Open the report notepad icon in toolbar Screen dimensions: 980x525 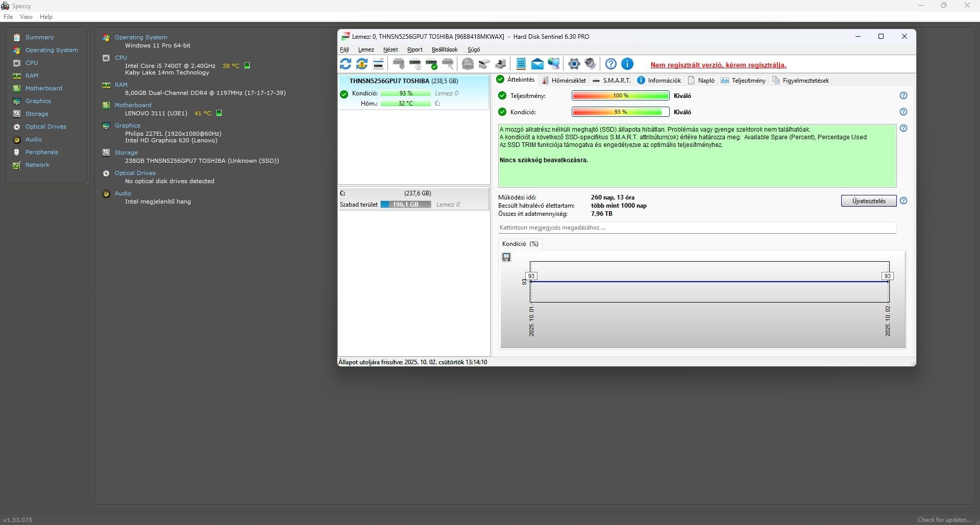[521, 64]
